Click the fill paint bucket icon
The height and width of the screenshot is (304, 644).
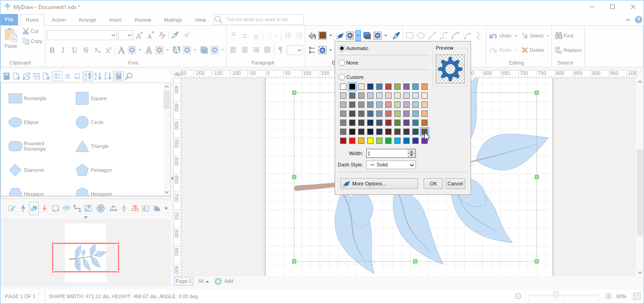click(x=312, y=36)
